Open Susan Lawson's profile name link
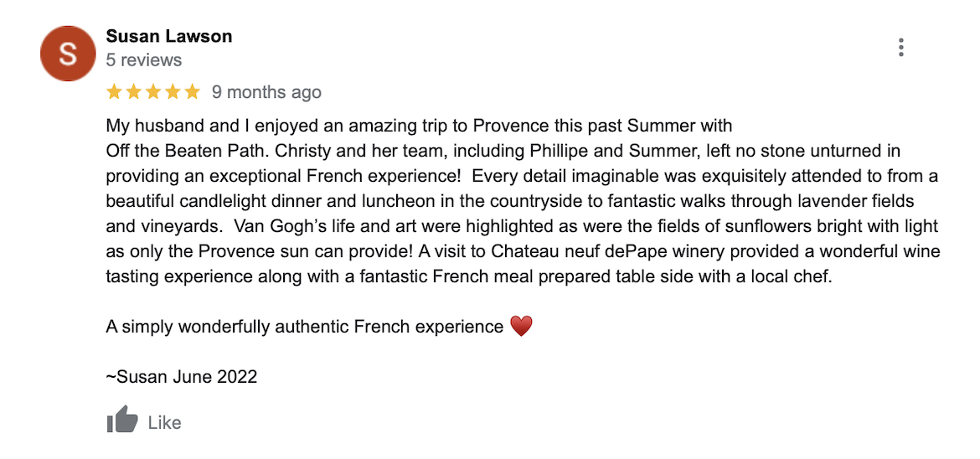Viewport: 980px width, 459px height. tap(168, 36)
